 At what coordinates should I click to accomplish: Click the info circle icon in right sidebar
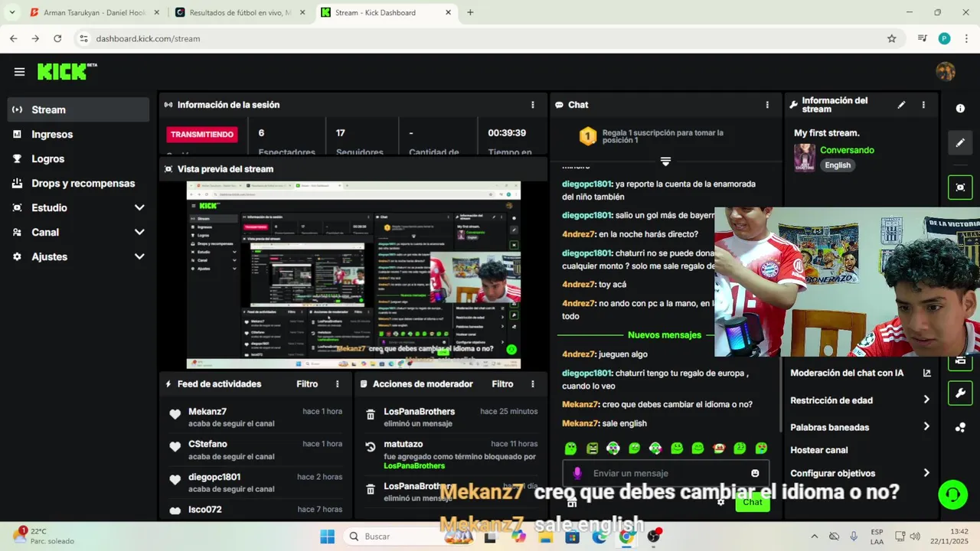tap(960, 109)
